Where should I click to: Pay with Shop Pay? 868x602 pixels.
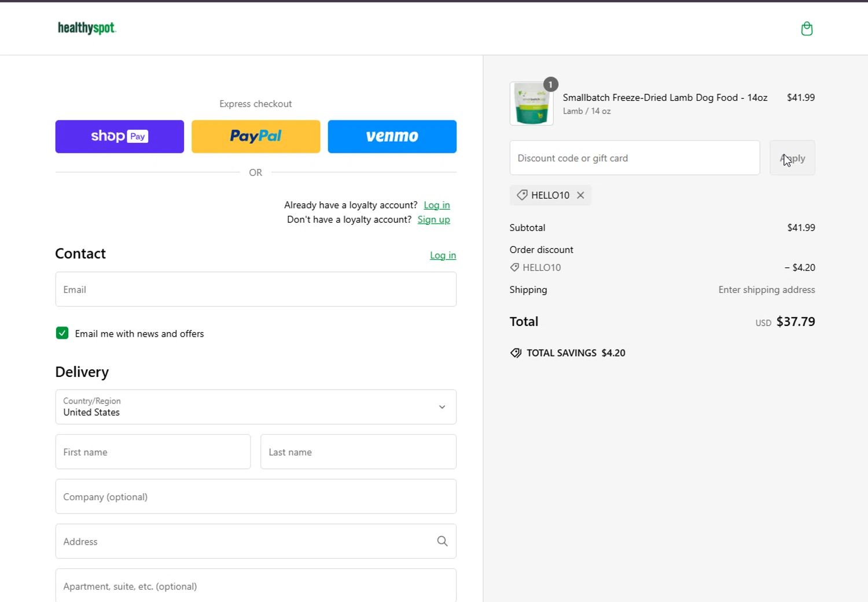coord(120,137)
